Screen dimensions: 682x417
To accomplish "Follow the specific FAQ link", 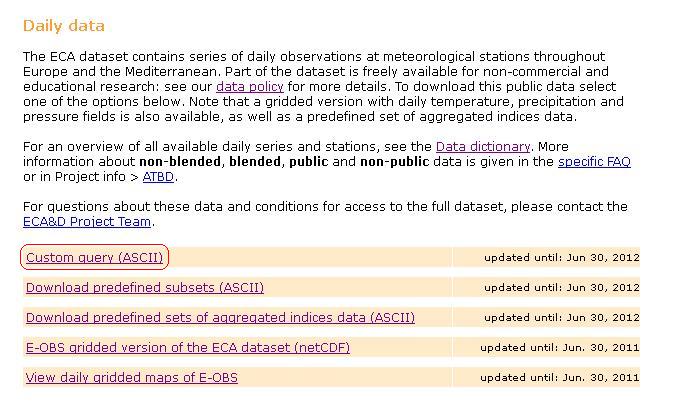I will (x=594, y=162).
